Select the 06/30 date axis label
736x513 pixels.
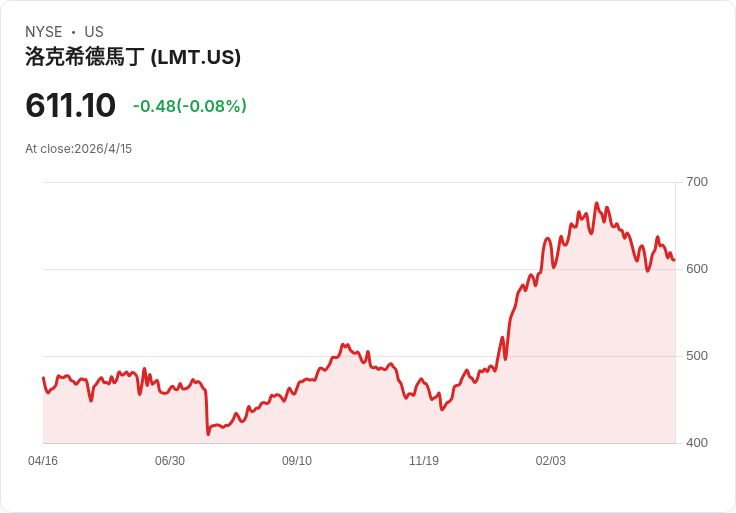click(x=170, y=461)
